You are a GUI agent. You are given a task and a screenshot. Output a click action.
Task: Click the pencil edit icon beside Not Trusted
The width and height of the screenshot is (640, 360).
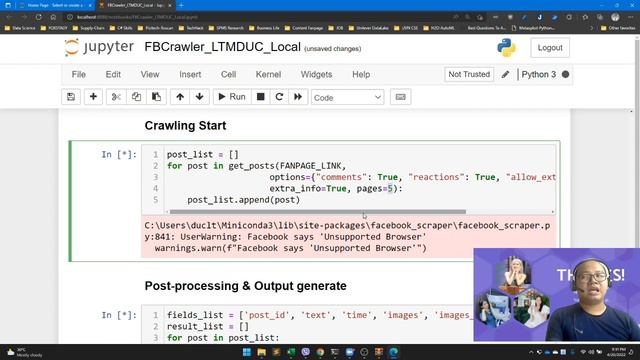(x=505, y=74)
